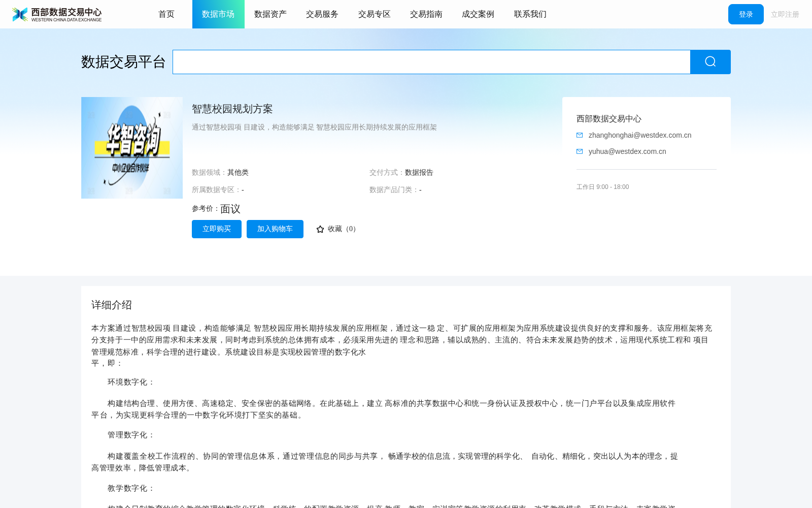This screenshot has height=508, width=812.
Task: Click the 环境数字化： subheading
Action: [x=131, y=382]
